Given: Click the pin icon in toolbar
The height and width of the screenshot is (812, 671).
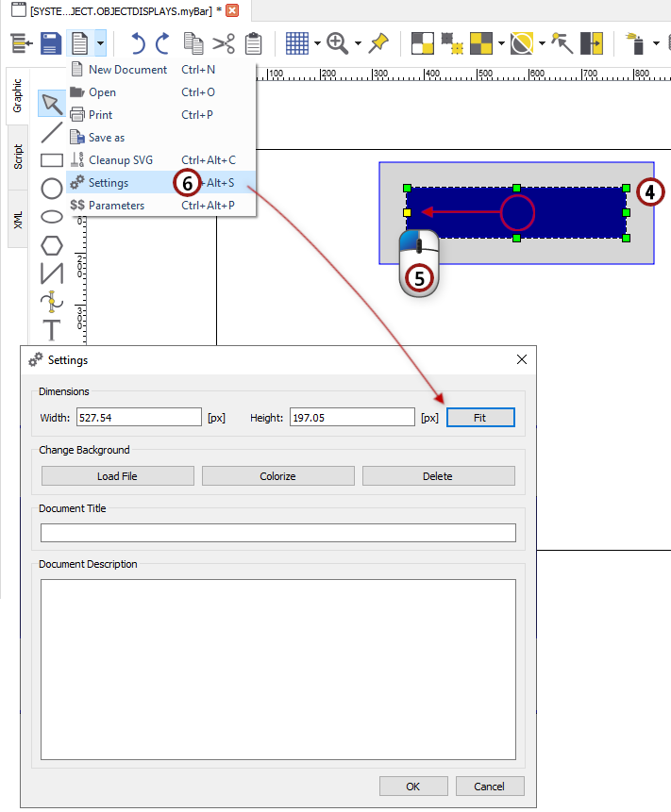Looking at the screenshot, I should (x=378, y=43).
